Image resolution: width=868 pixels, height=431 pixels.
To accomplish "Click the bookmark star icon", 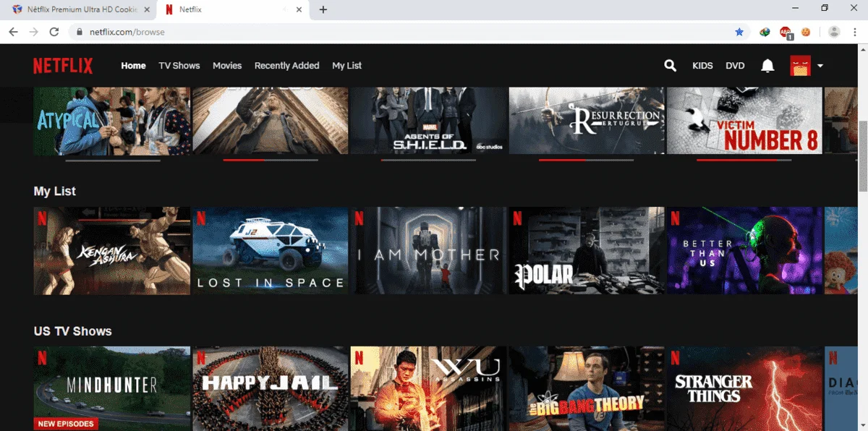I will [x=739, y=32].
